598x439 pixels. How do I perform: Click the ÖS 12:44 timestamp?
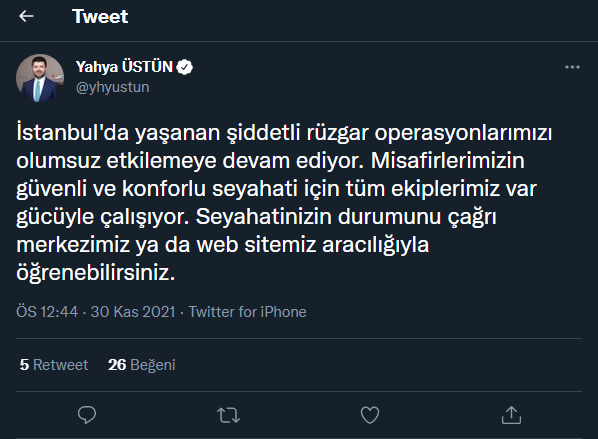pyautogui.click(x=47, y=312)
